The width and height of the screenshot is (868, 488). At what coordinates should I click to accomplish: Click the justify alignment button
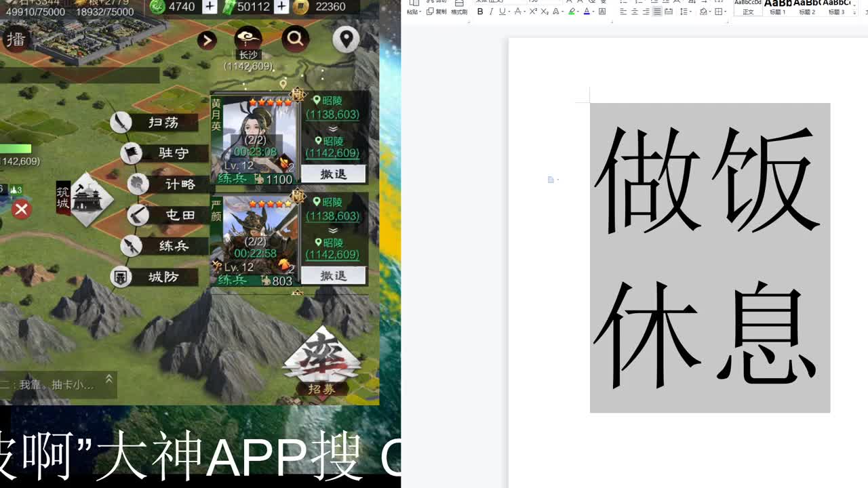tap(657, 12)
